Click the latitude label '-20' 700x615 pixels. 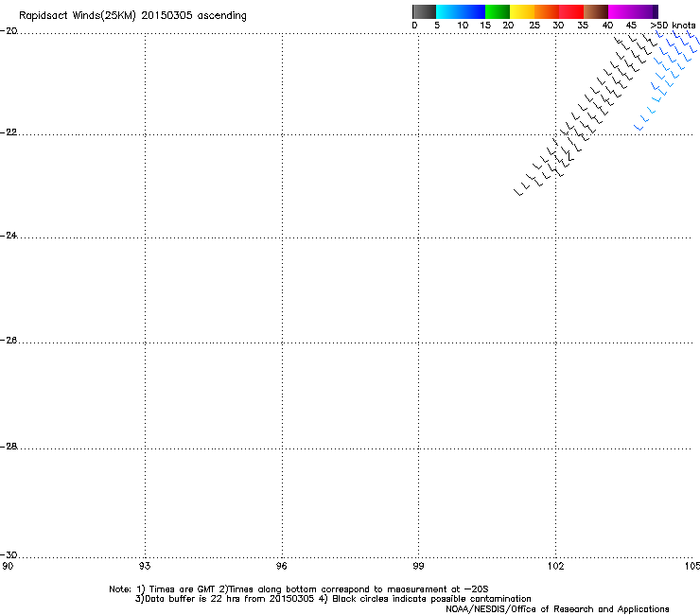[x=9, y=31]
